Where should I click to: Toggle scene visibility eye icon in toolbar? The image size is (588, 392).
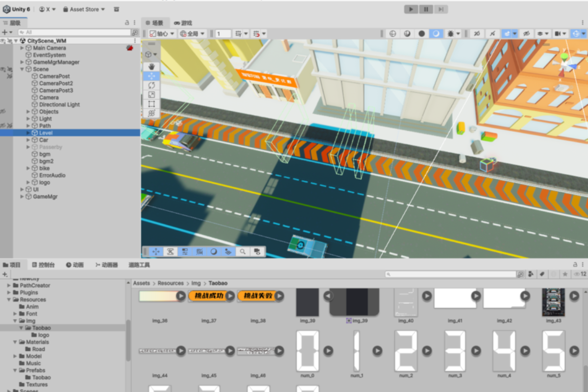pos(526,34)
